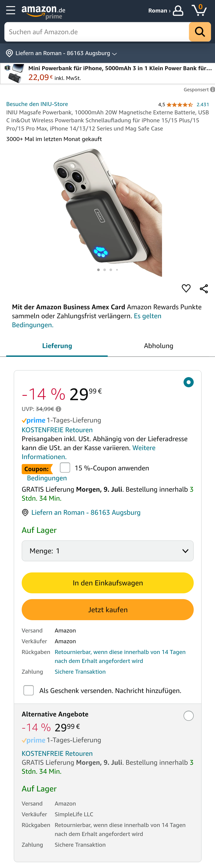The width and height of the screenshot is (215, 868).
Task: Switch to the Abholung tab
Action: click(158, 346)
